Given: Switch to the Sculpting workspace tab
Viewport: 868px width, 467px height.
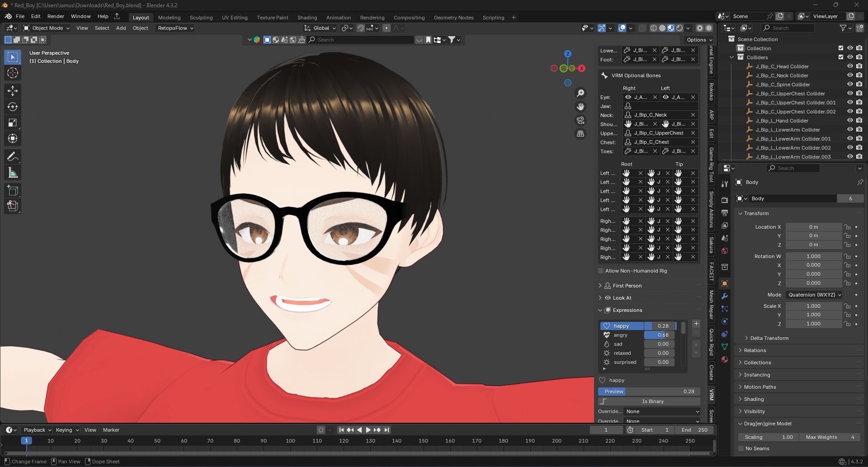Looking at the screenshot, I should coord(201,18).
